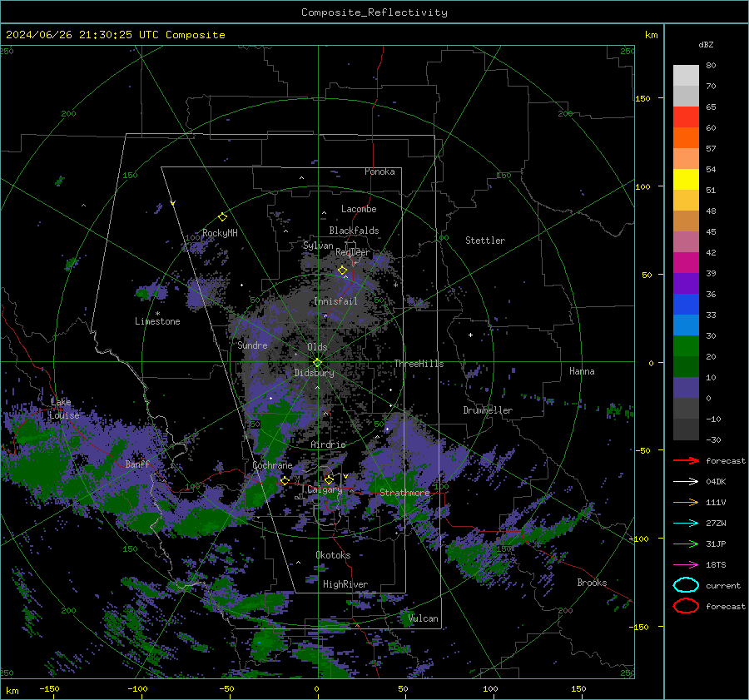Image resolution: width=749 pixels, height=700 pixels.
Task: Click yellow diamond marker near RedDeer
Action: tap(342, 271)
